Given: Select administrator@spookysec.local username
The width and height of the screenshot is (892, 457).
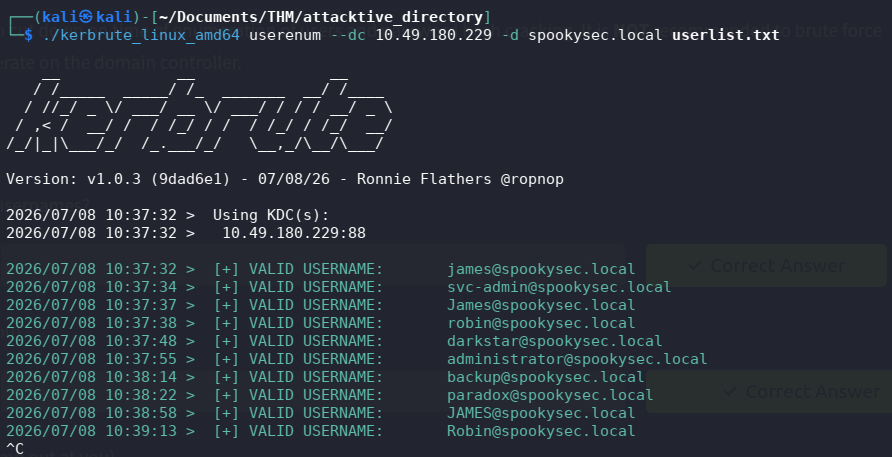Looking at the screenshot, I should pyautogui.click(x=577, y=359).
